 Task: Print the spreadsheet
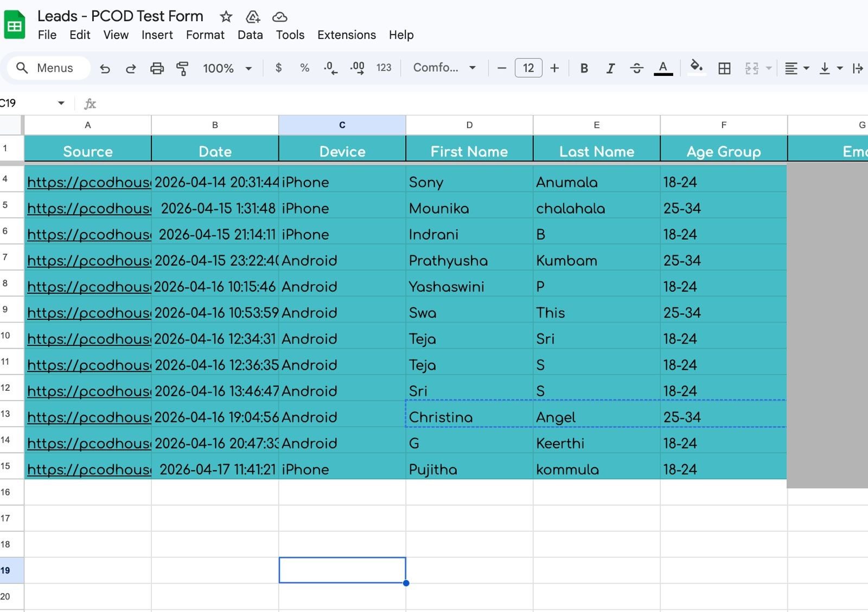tap(157, 68)
